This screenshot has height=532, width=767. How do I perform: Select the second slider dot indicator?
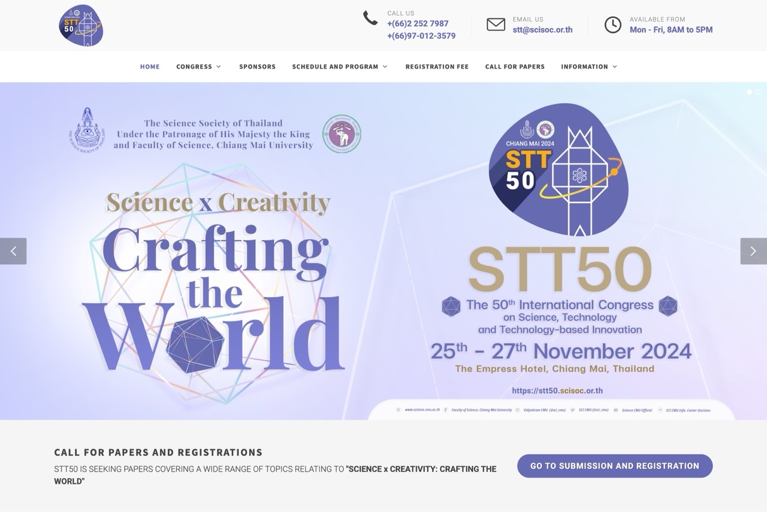pyautogui.click(x=757, y=92)
